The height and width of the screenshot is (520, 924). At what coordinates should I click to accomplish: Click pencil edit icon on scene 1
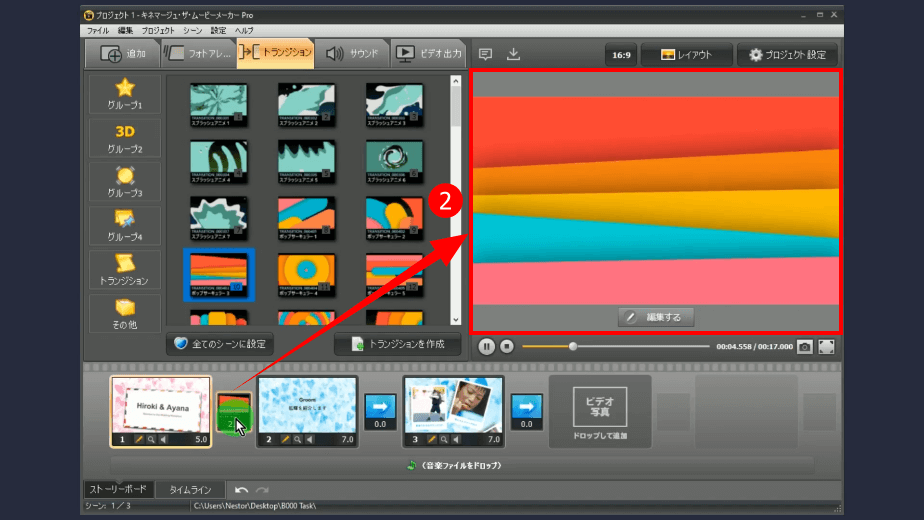pyautogui.click(x=139, y=439)
